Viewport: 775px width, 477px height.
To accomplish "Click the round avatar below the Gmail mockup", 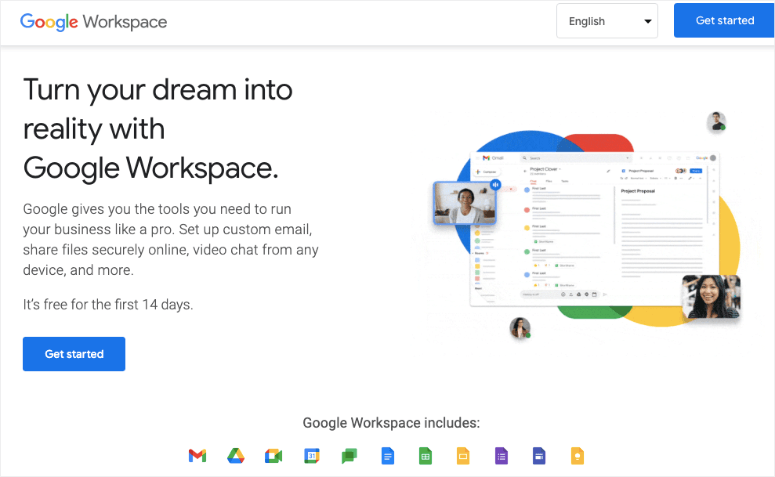I will coord(520,327).
